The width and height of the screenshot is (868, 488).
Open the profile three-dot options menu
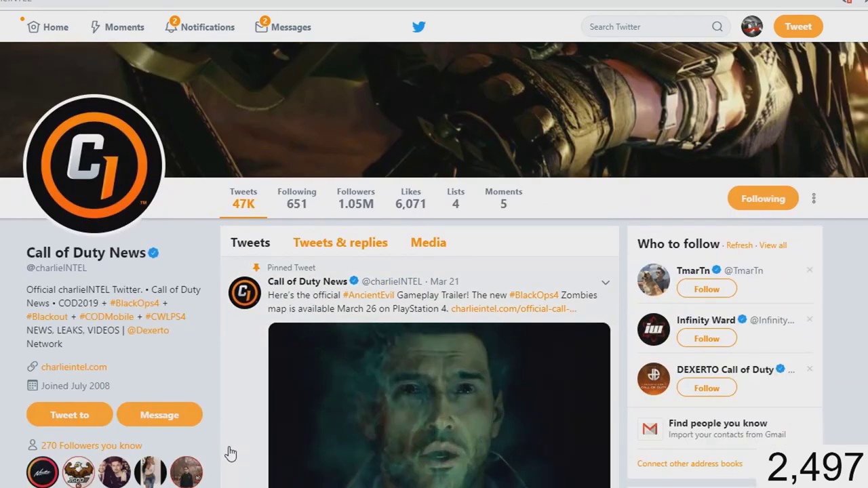pos(814,199)
